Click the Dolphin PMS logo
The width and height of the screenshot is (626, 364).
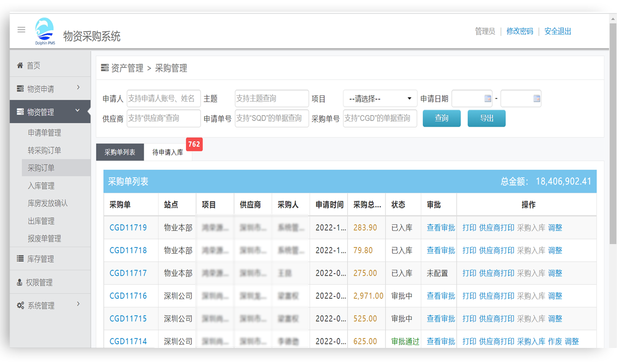click(44, 31)
